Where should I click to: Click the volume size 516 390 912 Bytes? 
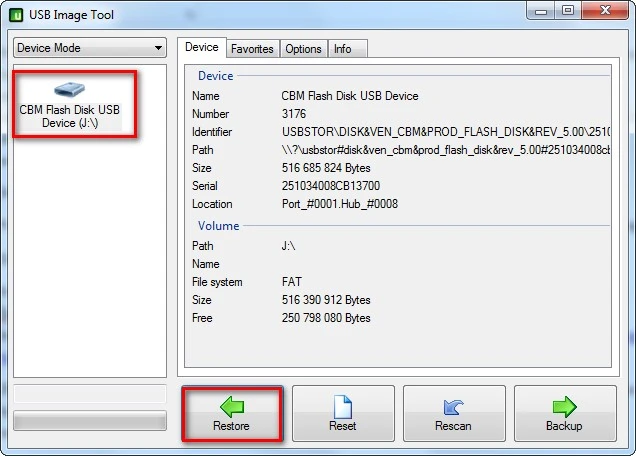click(326, 300)
